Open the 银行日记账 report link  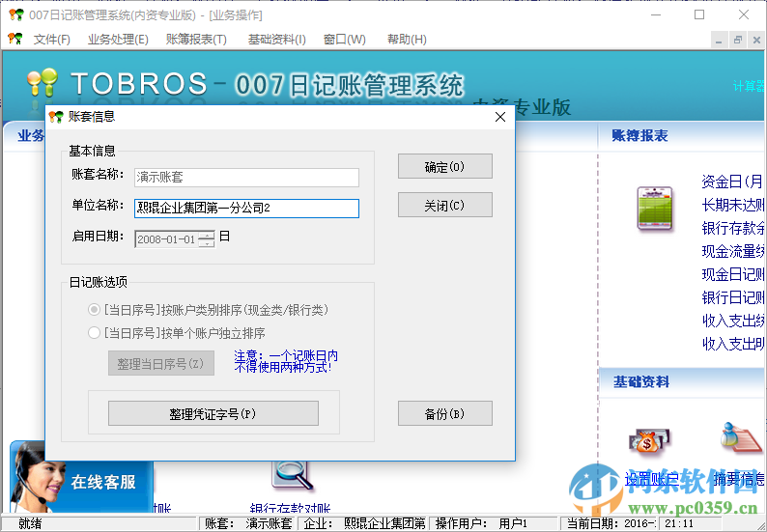pos(732,297)
